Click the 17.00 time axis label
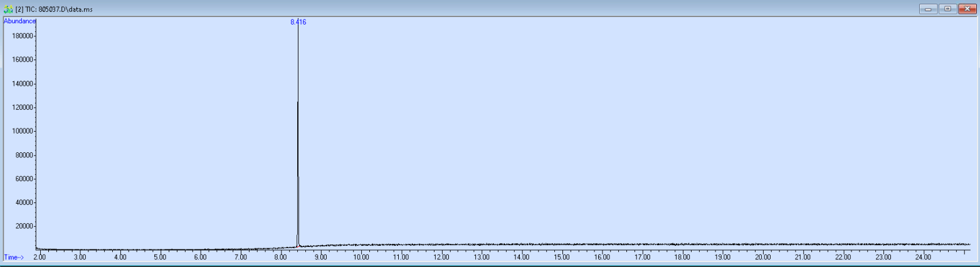The height and width of the screenshot is (267, 980). click(x=641, y=257)
